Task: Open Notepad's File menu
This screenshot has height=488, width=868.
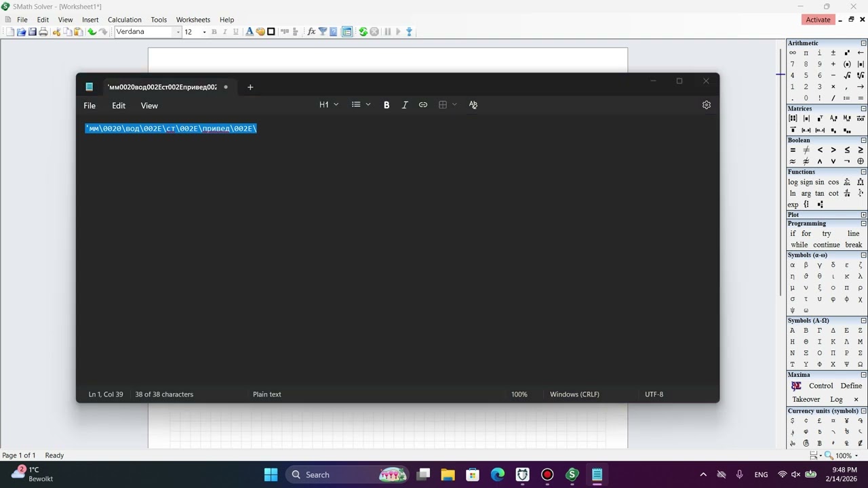Action: (90, 106)
